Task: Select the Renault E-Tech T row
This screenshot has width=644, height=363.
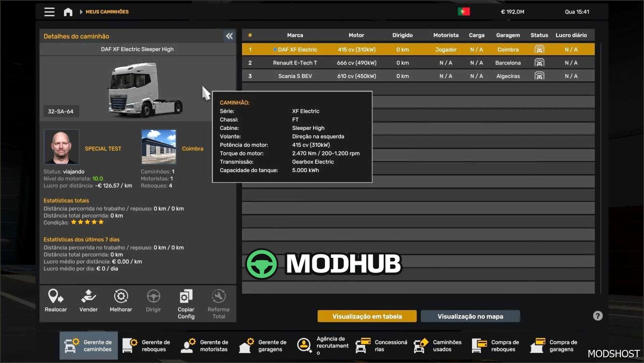Action: coord(418,63)
